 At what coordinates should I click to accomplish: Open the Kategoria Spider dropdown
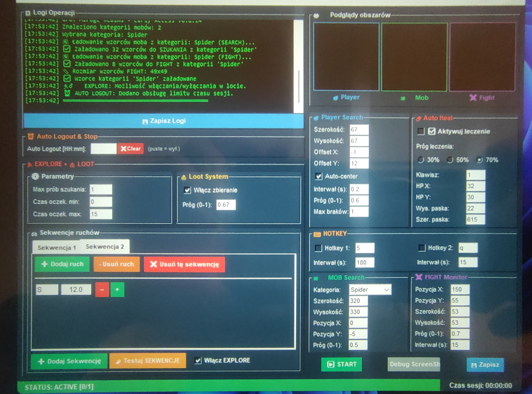(x=370, y=290)
